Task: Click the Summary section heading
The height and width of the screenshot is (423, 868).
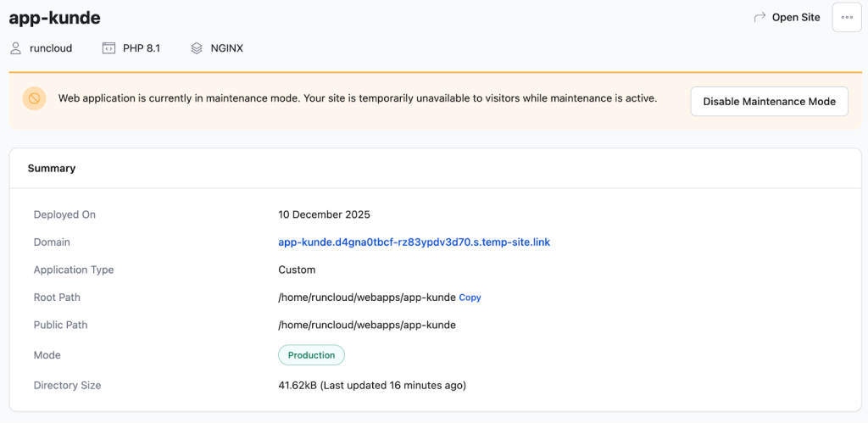Action: tap(52, 169)
